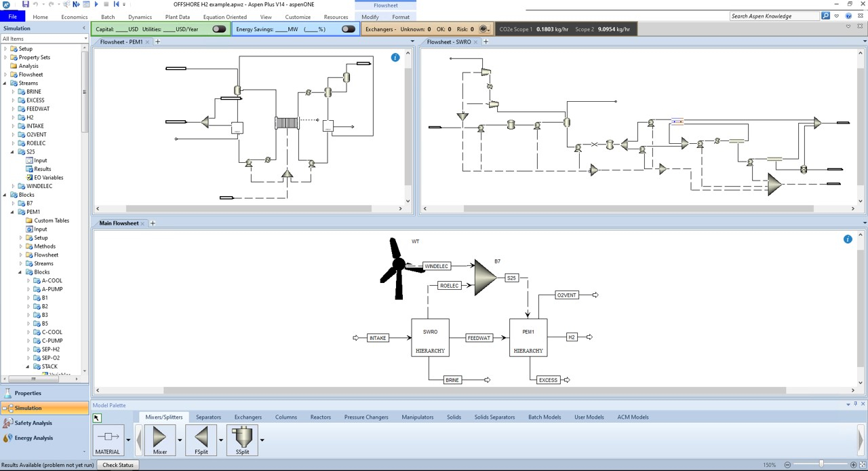The height and width of the screenshot is (471, 868).
Task: Open the Energy Analysis environment
Action: pos(33,438)
